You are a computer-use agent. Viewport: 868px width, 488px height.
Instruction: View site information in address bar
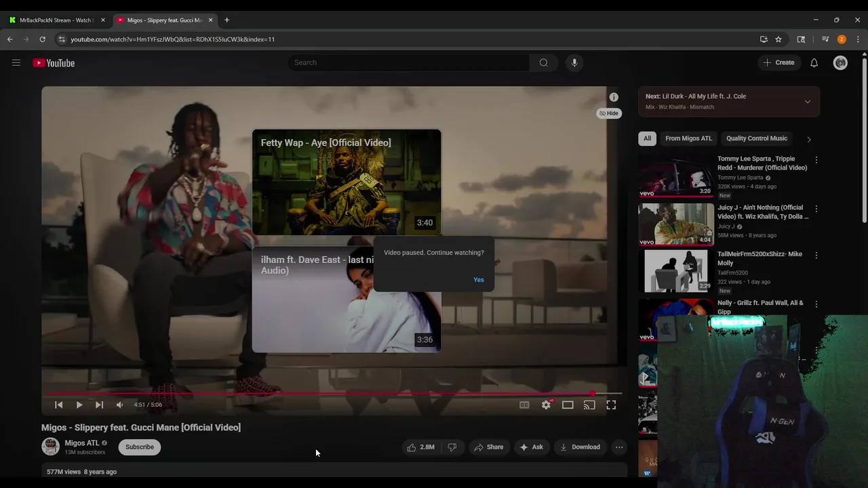click(x=62, y=39)
